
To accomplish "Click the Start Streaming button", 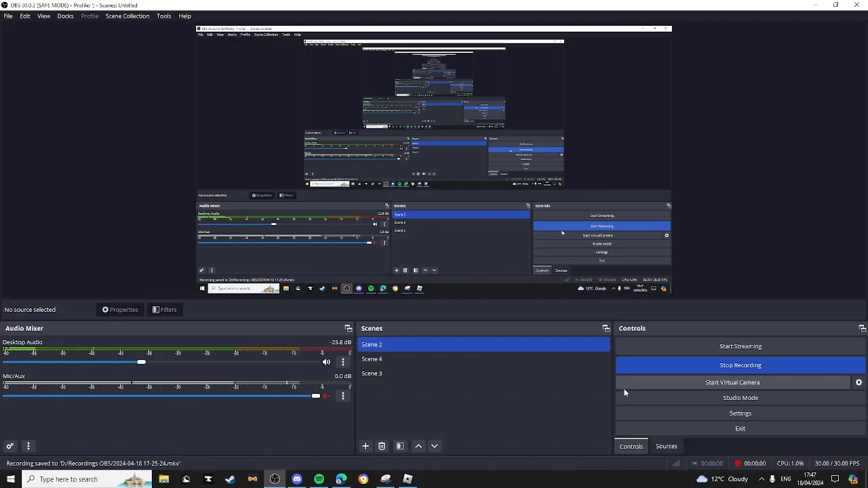I will (740, 346).
